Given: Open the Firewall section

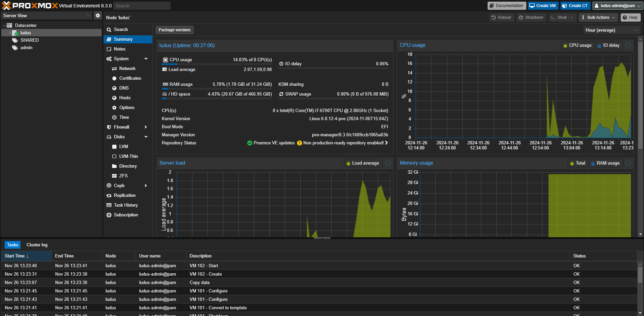Looking at the screenshot, I should point(128,127).
